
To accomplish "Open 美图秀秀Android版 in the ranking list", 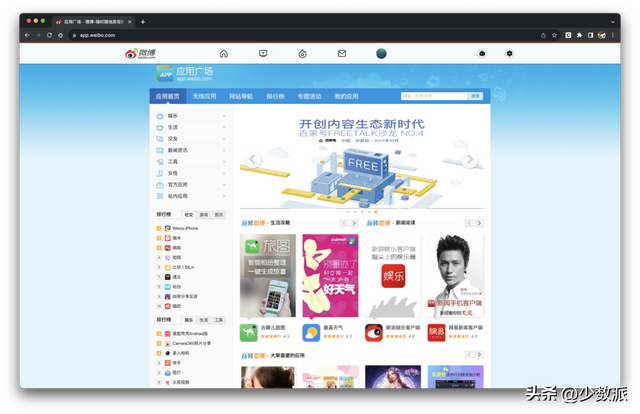I will click(190, 334).
